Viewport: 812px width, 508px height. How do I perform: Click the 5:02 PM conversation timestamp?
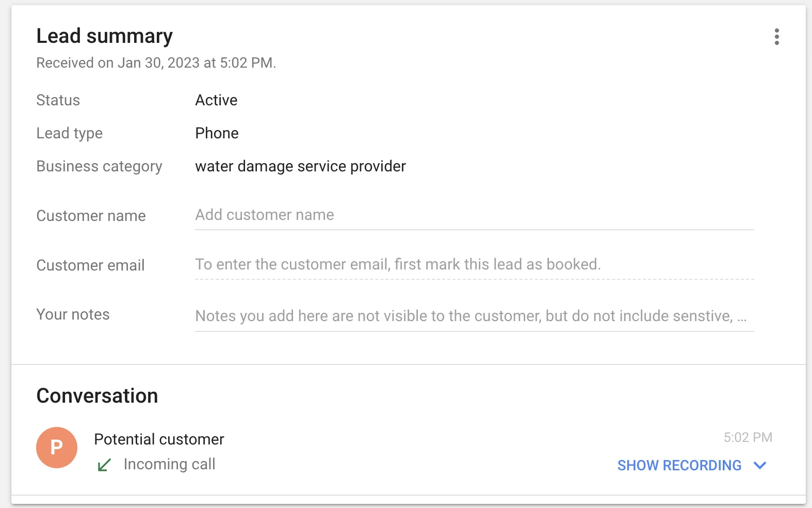click(x=748, y=437)
